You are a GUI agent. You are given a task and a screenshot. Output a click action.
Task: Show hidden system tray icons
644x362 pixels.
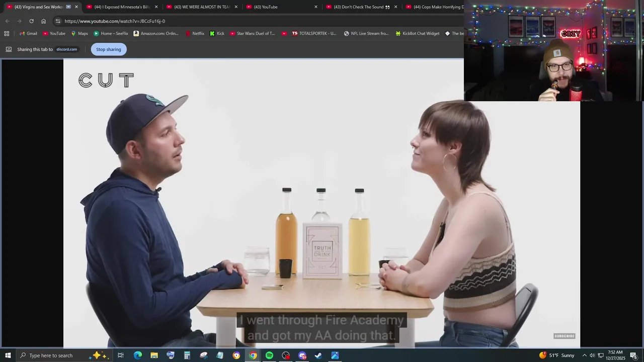pos(584,355)
